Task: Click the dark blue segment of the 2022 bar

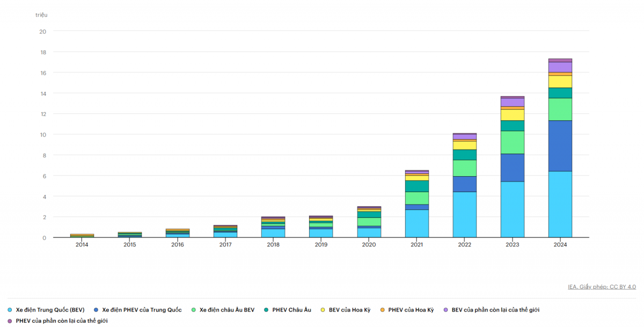Action: [464, 184]
